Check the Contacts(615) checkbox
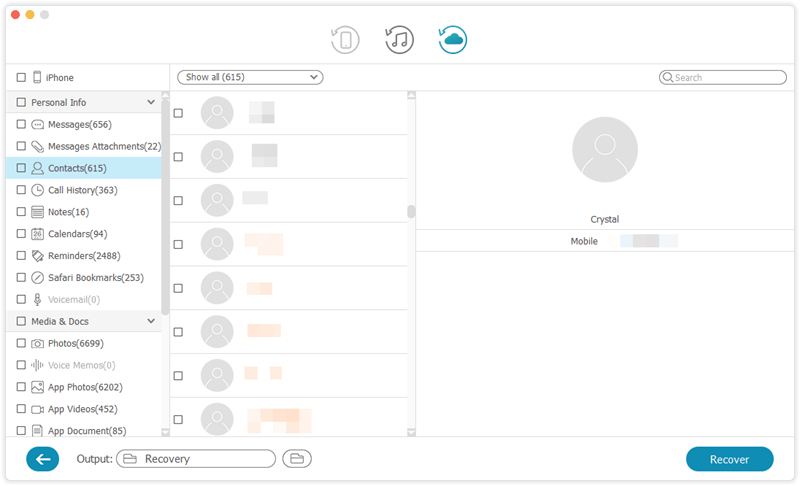 21,168
